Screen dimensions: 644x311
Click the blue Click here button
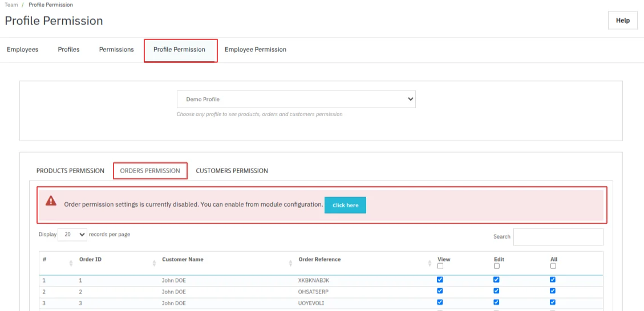(x=345, y=205)
